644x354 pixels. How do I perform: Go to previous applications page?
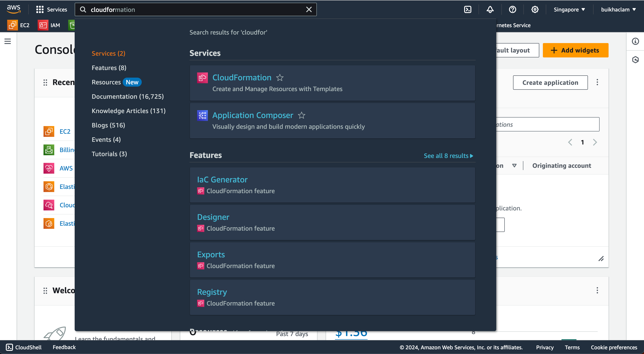(x=570, y=142)
